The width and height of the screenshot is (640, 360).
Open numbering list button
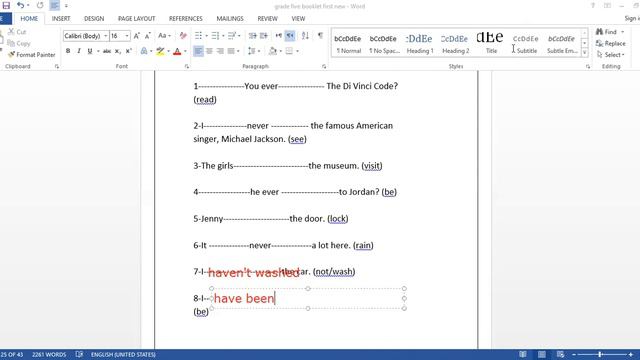pyautogui.click(x=215, y=36)
